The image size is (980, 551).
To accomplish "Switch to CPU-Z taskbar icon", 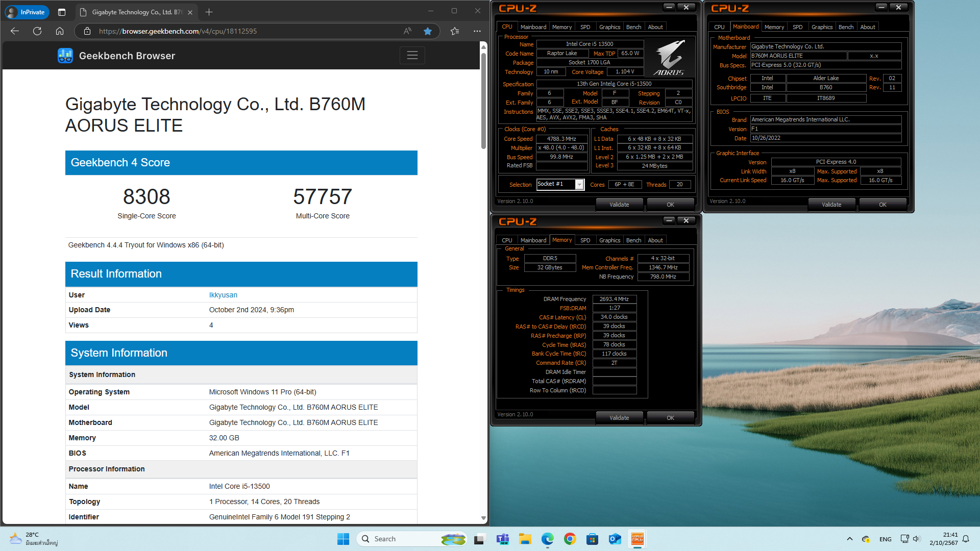I will pyautogui.click(x=638, y=539).
